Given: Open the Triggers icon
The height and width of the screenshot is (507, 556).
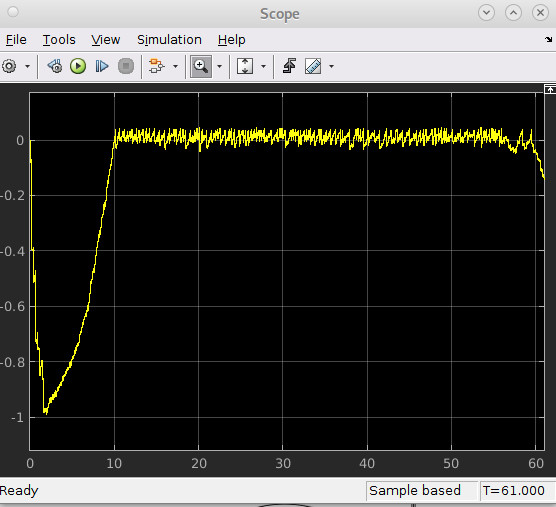Looking at the screenshot, I should pos(289,66).
